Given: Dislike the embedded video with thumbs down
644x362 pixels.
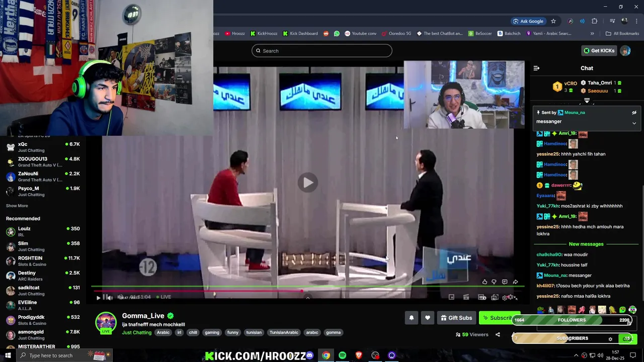Looking at the screenshot, I should click(x=494, y=282).
